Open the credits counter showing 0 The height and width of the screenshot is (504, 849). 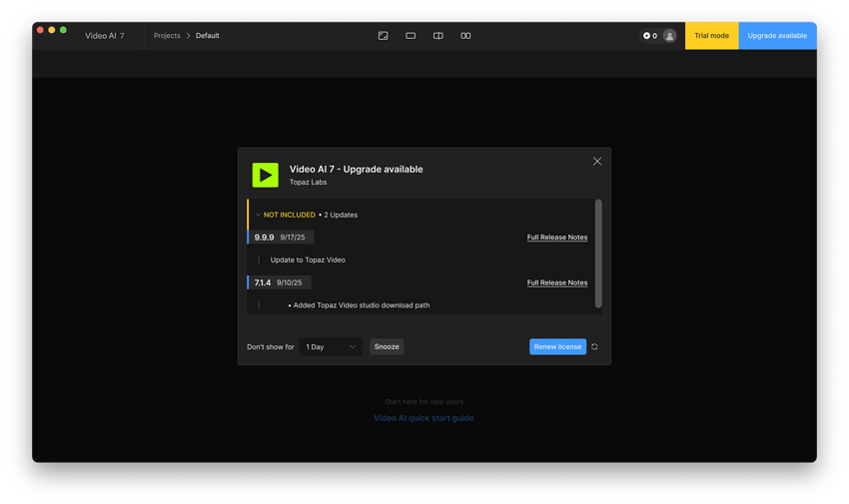[650, 36]
